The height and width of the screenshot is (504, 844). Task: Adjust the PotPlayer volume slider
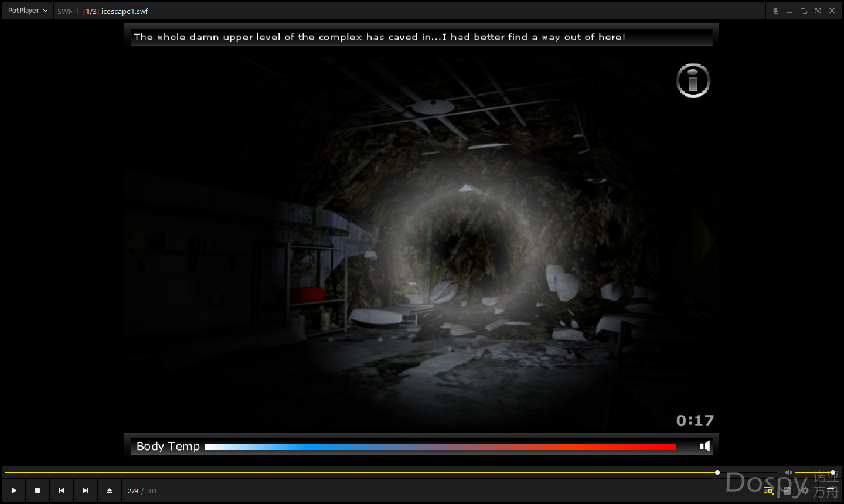(815, 472)
